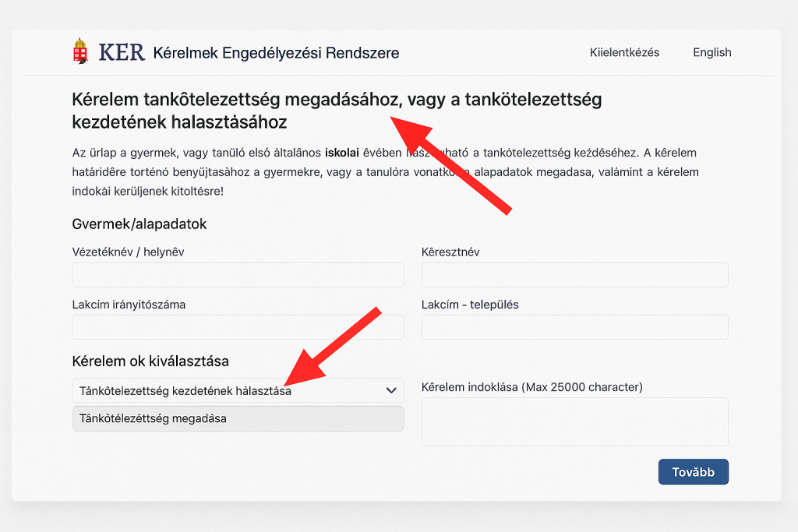
Task: Select the Tankötelezettség megadása option
Action: [238, 418]
